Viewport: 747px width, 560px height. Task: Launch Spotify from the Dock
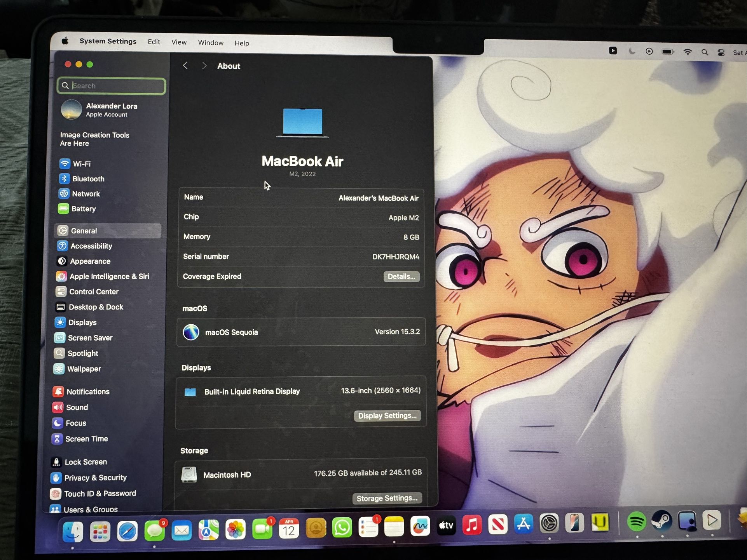636,522
